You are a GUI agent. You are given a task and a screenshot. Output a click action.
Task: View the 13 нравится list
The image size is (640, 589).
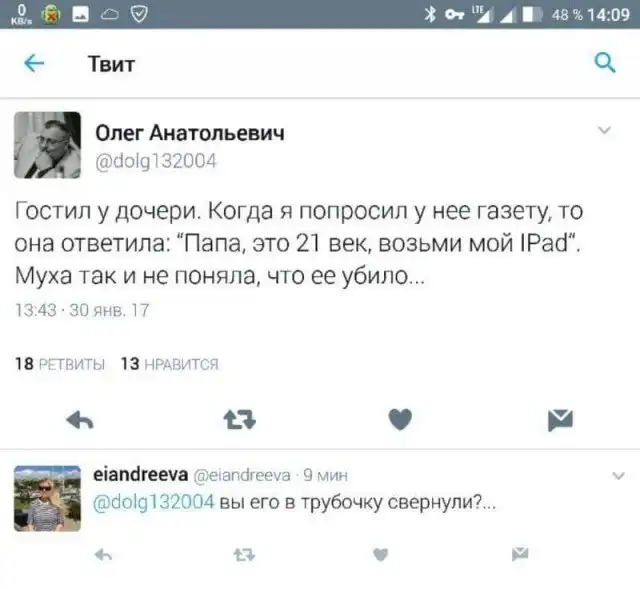(170, 364)
